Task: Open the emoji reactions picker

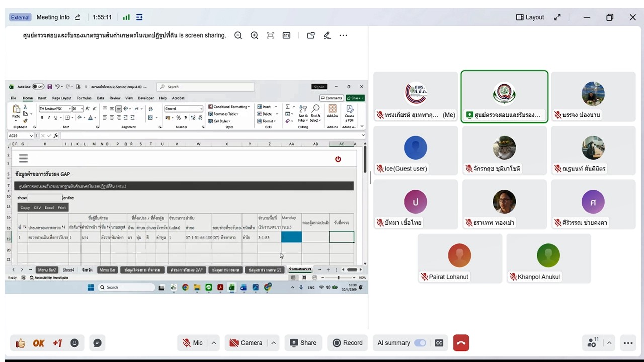Action: [x=75, y=343]
